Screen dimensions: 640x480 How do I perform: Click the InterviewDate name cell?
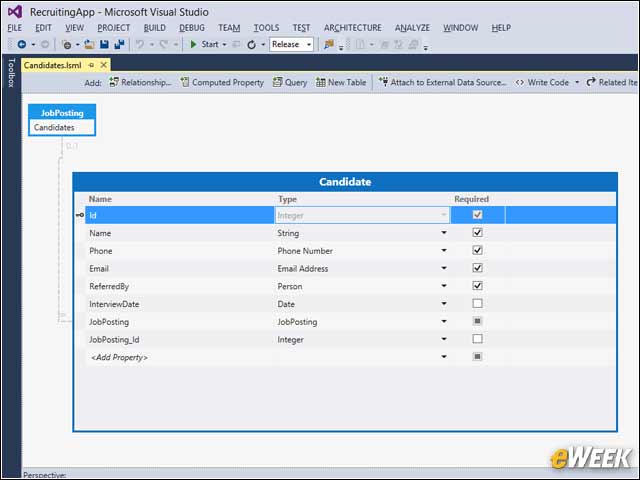[x=180, y=304]
